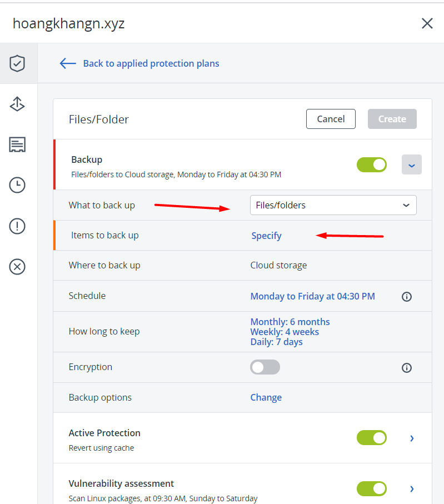Go back to applied protection plans
The image size is (444, 504).
(x=139, y=63)
